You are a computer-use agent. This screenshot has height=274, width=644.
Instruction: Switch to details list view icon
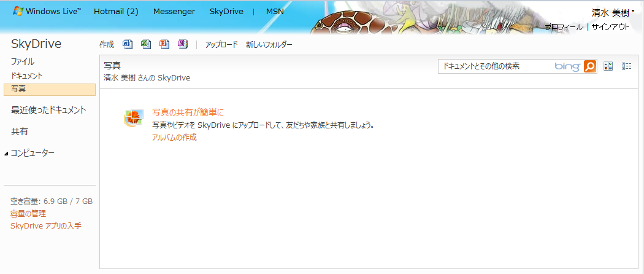click(x=626, y=66)
